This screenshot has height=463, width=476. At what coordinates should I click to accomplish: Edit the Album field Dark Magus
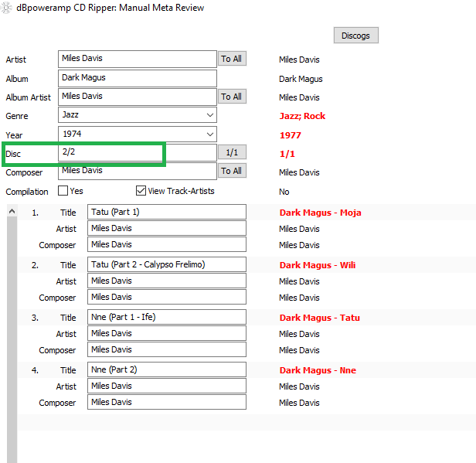(137, 78)
